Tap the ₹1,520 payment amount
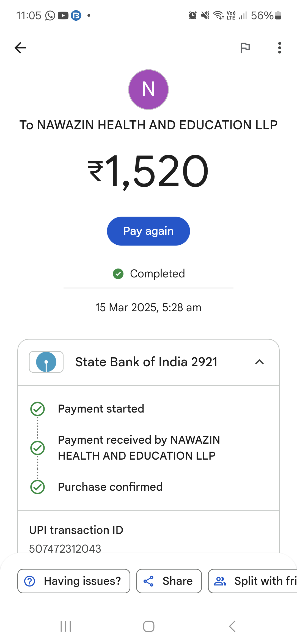This screenshot has height=644, width=297. click(x=148, y=171)
